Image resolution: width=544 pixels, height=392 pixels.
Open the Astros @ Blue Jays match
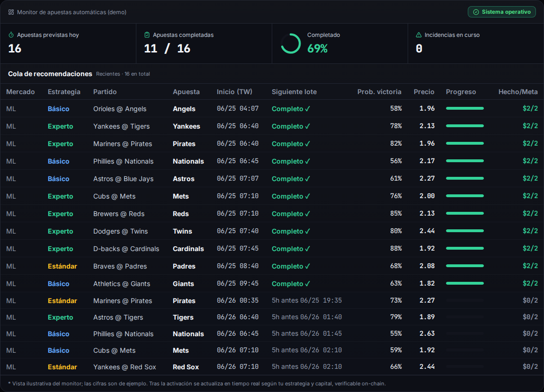point(123,179)
